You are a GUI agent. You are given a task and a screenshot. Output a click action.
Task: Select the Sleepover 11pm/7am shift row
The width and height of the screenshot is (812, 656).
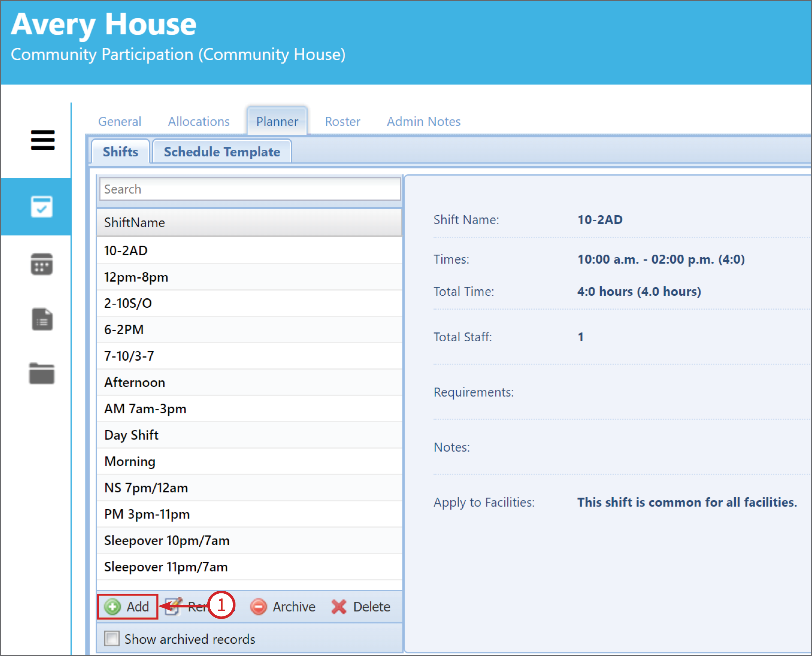click(249, 567)
